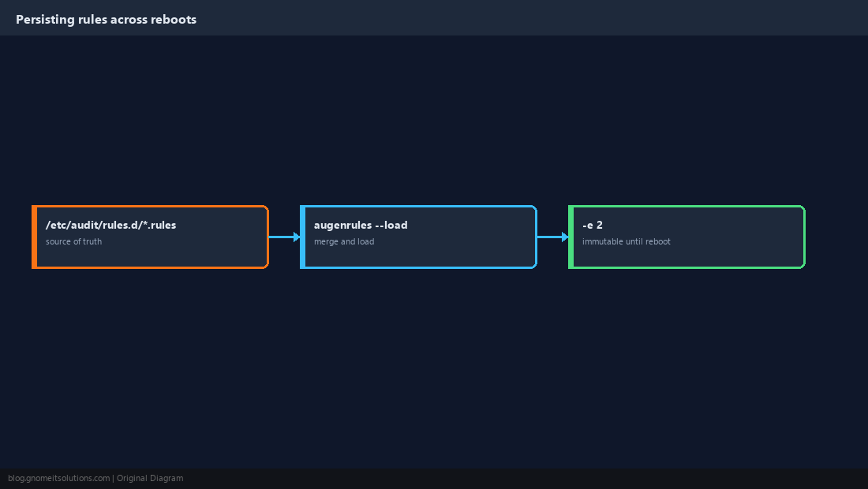The height and width of the screenshot is (489, 868).
Task: Select the '-e 2' box heading
Action: [593, 225]
